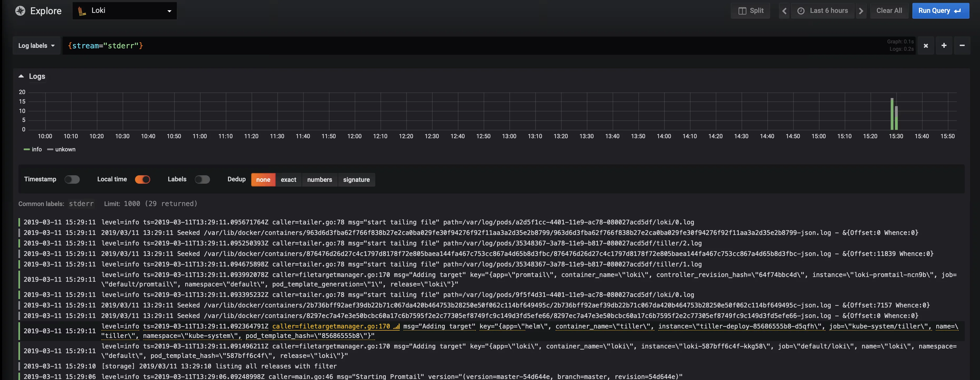This screenshot has height=380, width=980.
Task: Enable the Timestamp toggle
Action: [72, 179]
